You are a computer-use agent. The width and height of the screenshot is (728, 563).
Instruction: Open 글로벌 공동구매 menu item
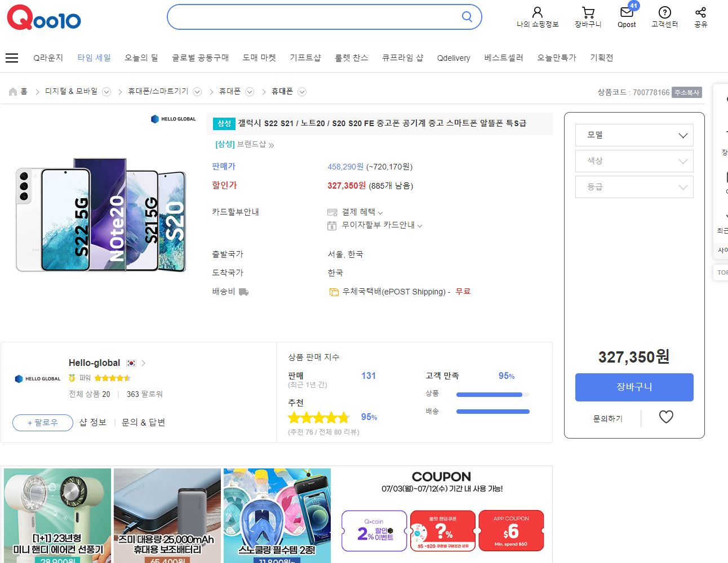click(x=201, y=58)
